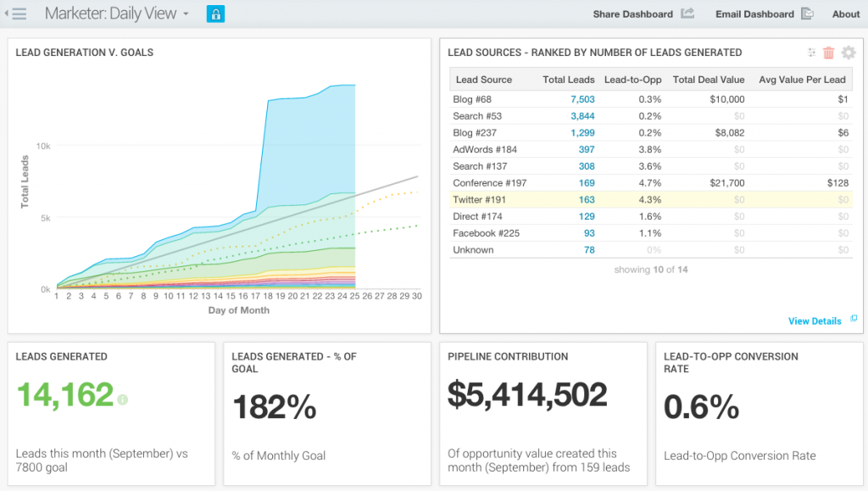Click Twitter #191 leads count 163

pyautogui.click(x=587, y=199)
